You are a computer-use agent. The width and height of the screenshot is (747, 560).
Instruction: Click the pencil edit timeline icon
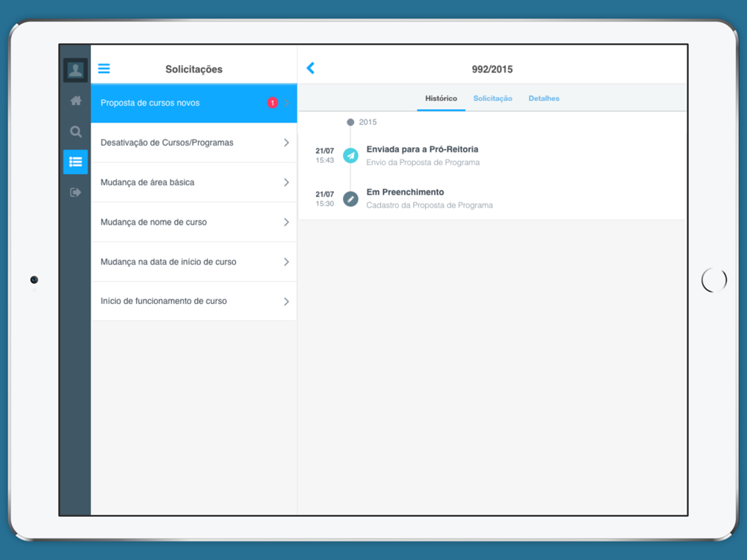tap(350, 199)
